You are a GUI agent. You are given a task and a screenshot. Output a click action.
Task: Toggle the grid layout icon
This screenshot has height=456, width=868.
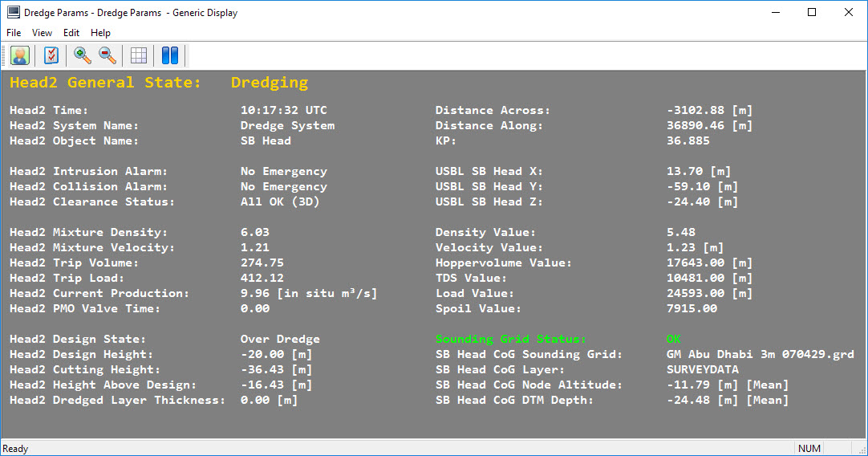coord(139,55)
